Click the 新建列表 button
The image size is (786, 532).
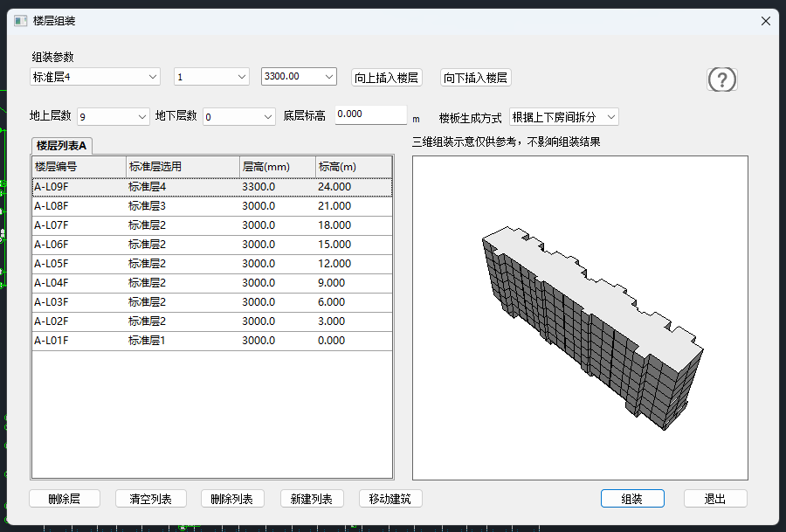pyautogui.click(x=312, y=499)
